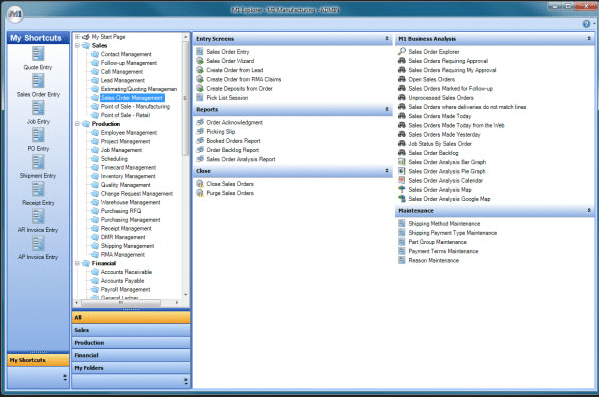599x397 pixels.
Task: Click the Shipping Method Maintenance icon
Action: click(x=401, y=224)
